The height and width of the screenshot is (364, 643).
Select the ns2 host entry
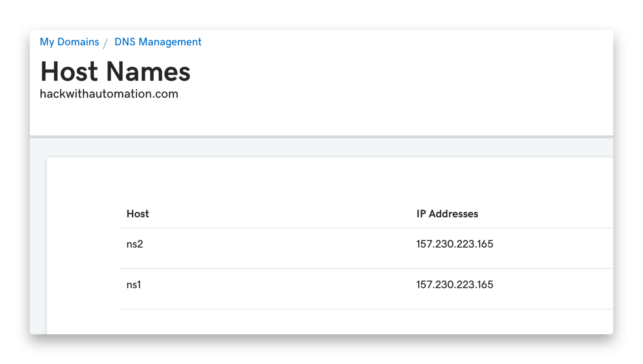coord(135,244)
